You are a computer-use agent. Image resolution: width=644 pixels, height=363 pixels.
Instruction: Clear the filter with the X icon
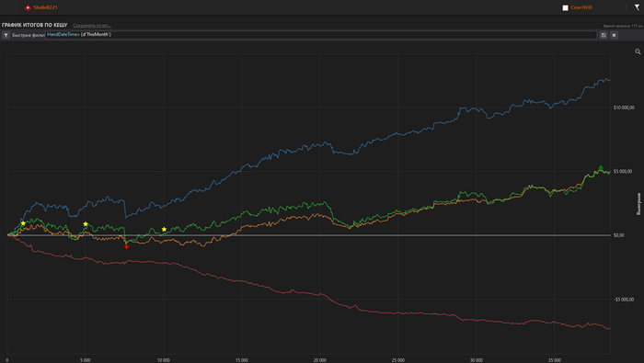(614, 35)
